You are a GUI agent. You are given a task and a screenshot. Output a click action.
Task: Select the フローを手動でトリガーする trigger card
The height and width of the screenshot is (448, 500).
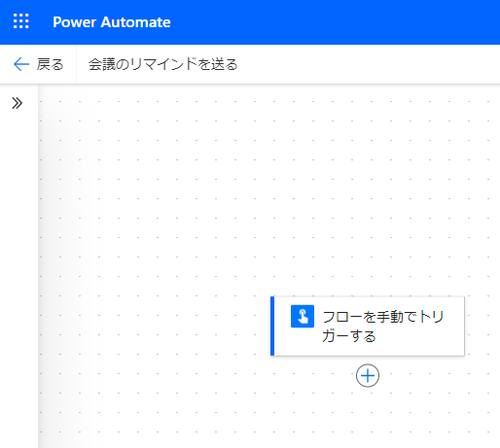tap(368, 326)
